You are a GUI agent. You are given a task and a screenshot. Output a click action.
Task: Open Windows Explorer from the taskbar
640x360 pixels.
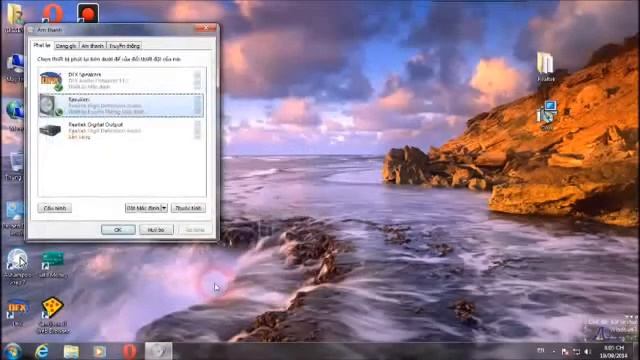pyautogui.click(x=71, y=351)
